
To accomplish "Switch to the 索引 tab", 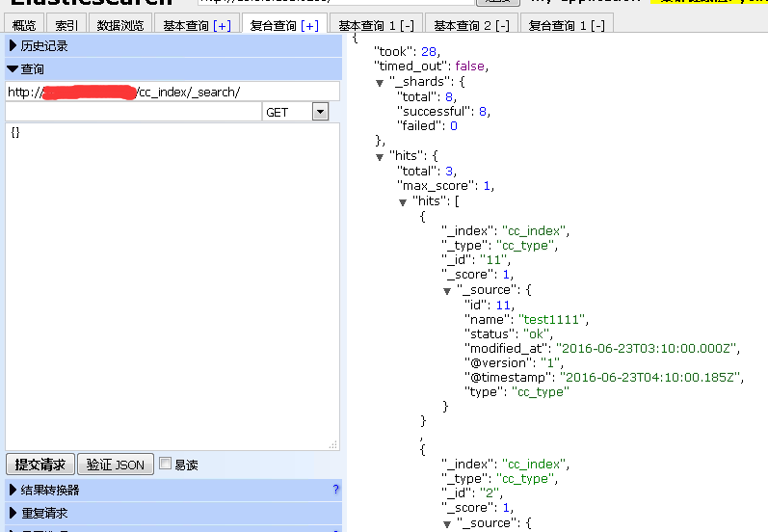I will coord(66,24).
